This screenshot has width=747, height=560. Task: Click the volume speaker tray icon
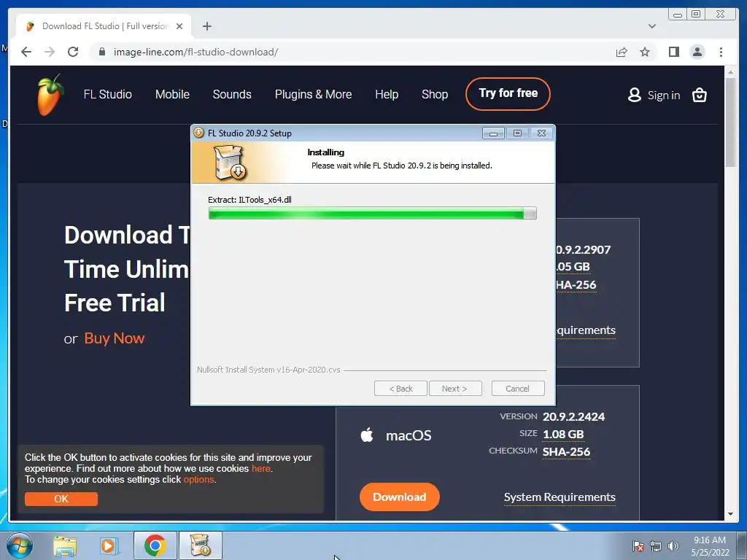coord(673,546)
